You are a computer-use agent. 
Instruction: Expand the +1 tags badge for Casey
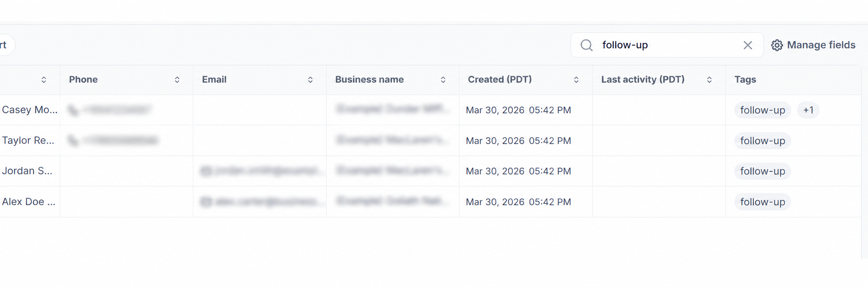[808, 110]
